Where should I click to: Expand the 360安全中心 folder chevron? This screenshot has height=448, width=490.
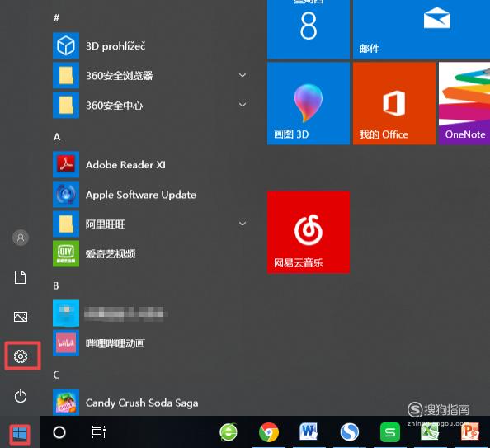click(243, 105)
